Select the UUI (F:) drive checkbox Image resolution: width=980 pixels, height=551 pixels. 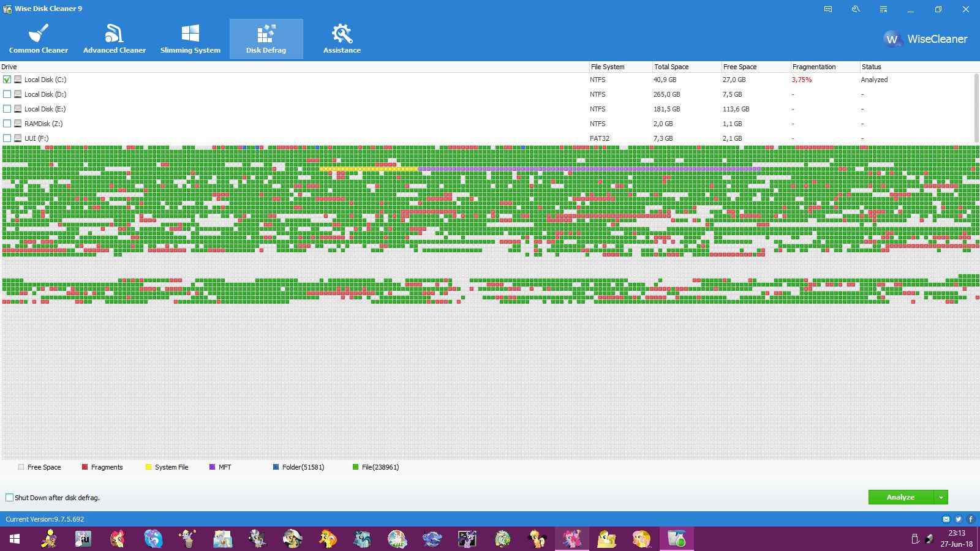click(7, 138)
